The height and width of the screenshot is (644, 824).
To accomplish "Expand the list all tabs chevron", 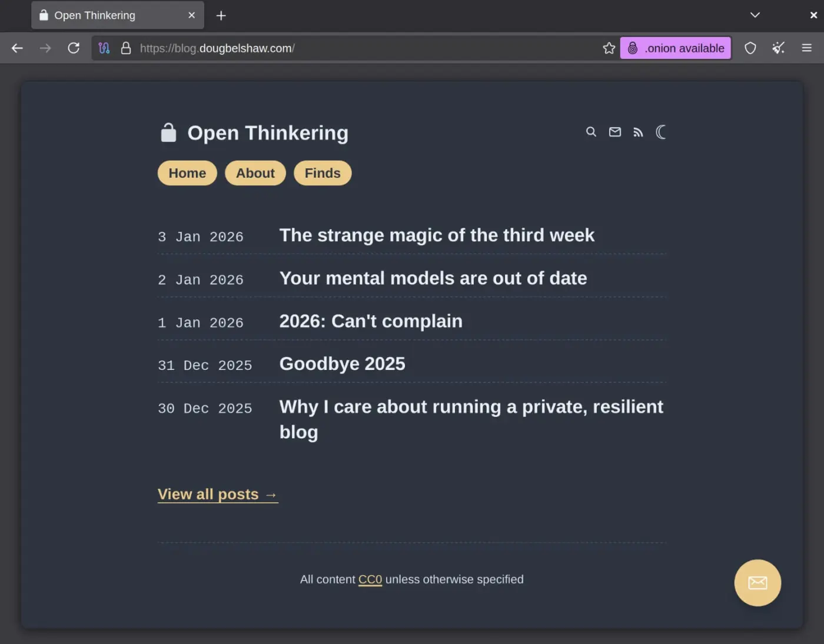I will click(x=755, y=15).
